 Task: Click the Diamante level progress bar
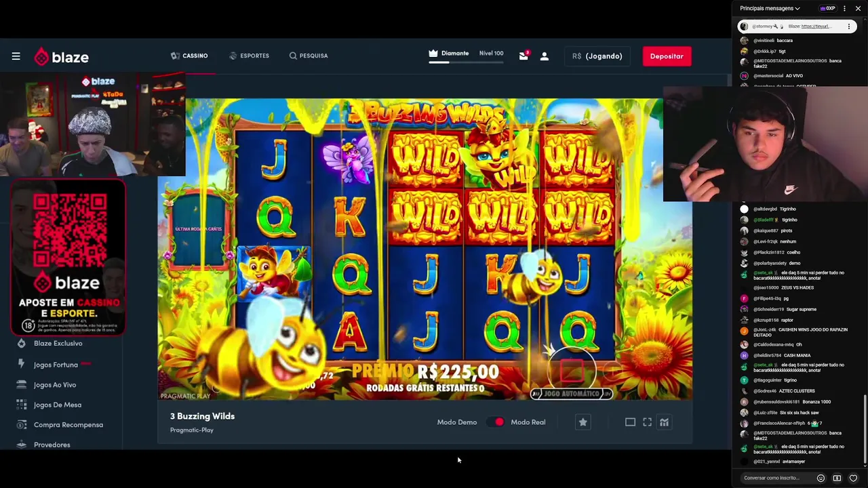466,62
